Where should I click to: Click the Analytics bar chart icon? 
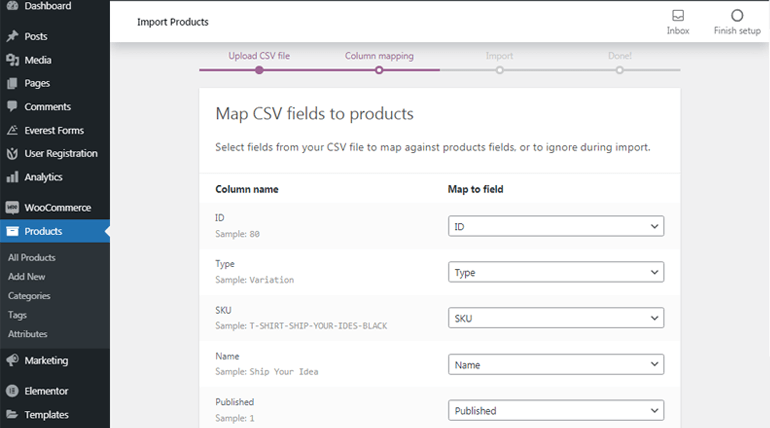(x=12, y=177)
